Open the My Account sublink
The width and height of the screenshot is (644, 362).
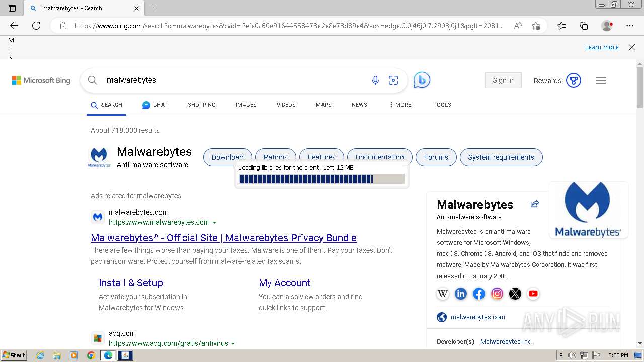[x=285, y=283]
